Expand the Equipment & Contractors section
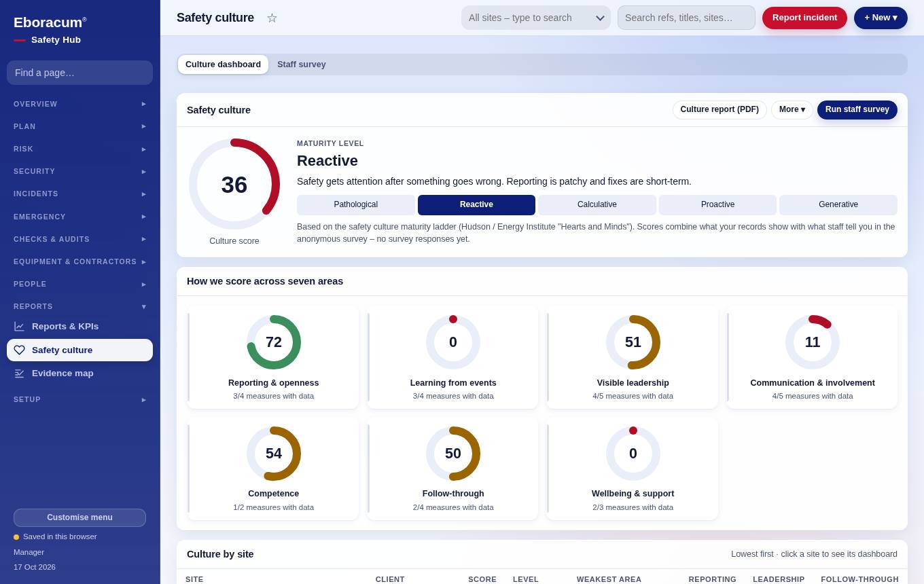Screen dimensions: 924x584 79,262
